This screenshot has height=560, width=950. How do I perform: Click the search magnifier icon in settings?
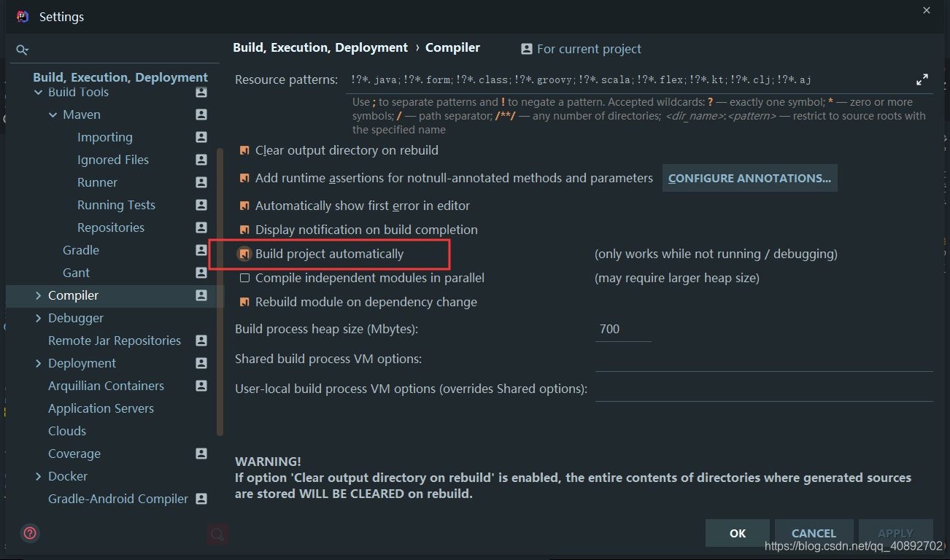[x=23, y=50]
